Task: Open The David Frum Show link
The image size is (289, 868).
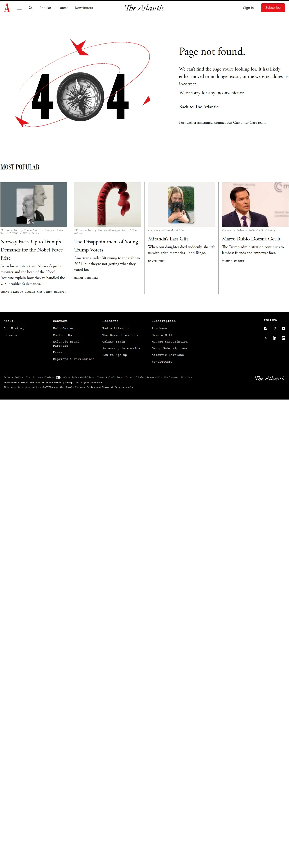Action: click(120, 335)
